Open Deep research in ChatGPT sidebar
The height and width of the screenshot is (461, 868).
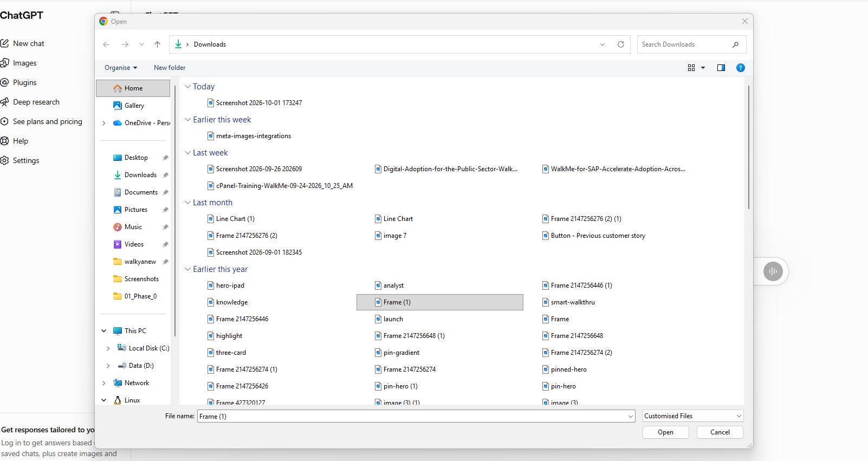30,102
